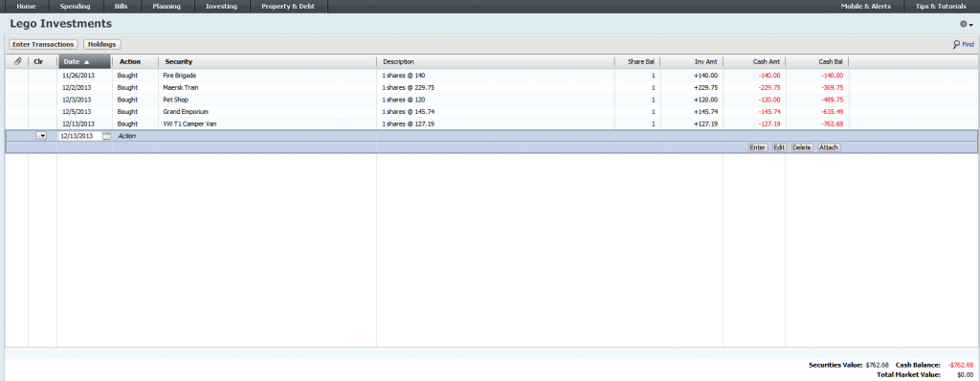The width and height of the screenshot is (980, 381).
Task: Click the -369.75 Cash Bal value
Action: pyautogui.click(x=832, y=87)
